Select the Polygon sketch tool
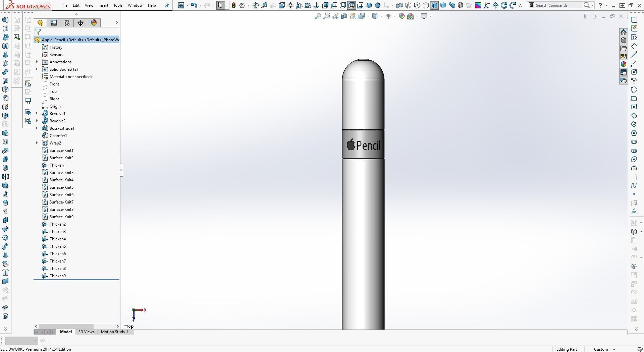The width and height of the screenshot is (644, 352). pos(634,133)
